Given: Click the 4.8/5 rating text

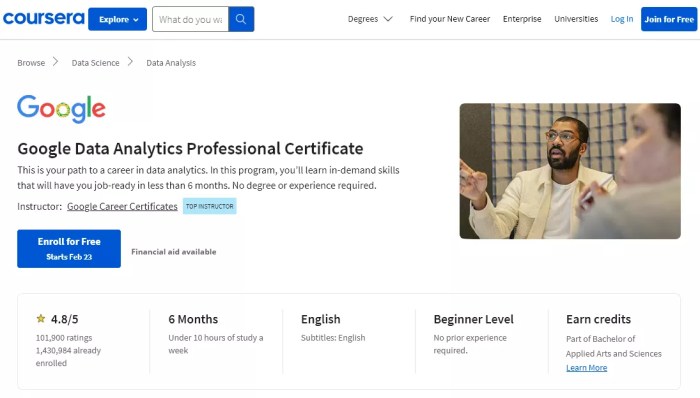Looking at the screenshot, I should point(64,319).
